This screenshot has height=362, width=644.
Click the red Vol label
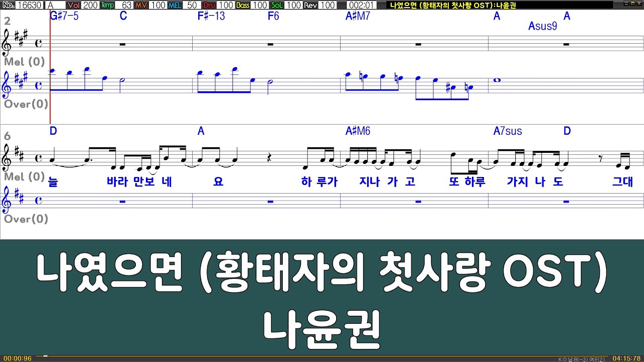(73, 5)
